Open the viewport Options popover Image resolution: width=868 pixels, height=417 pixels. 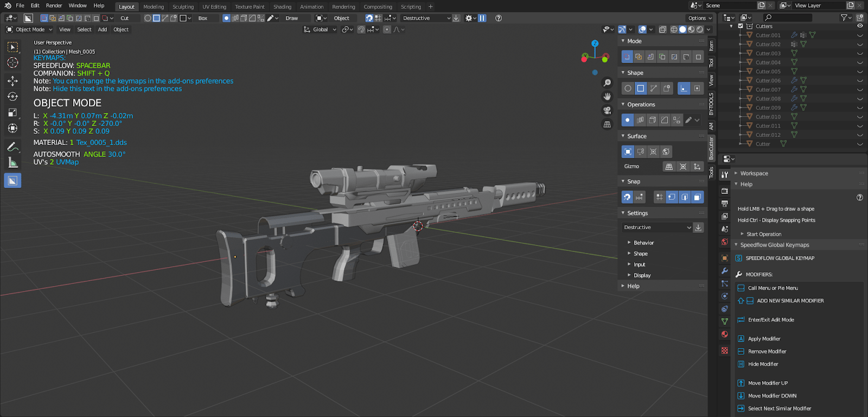[x=700, y=18]
